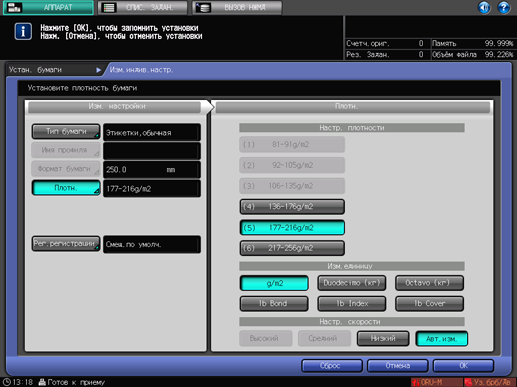Viewport: 517px width, 387px height.
Task: Tap the red ORU-M warning indicator
Action: 436,382
